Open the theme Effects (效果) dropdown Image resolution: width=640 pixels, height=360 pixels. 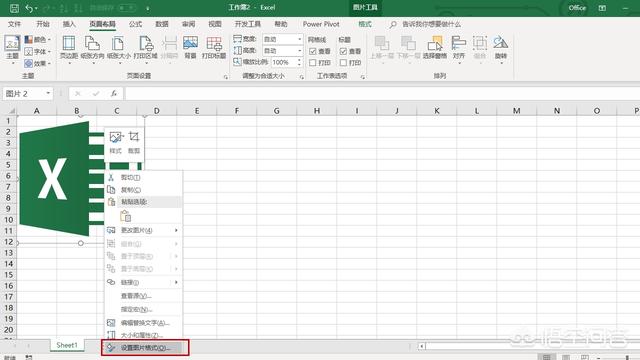coord(38,63)
